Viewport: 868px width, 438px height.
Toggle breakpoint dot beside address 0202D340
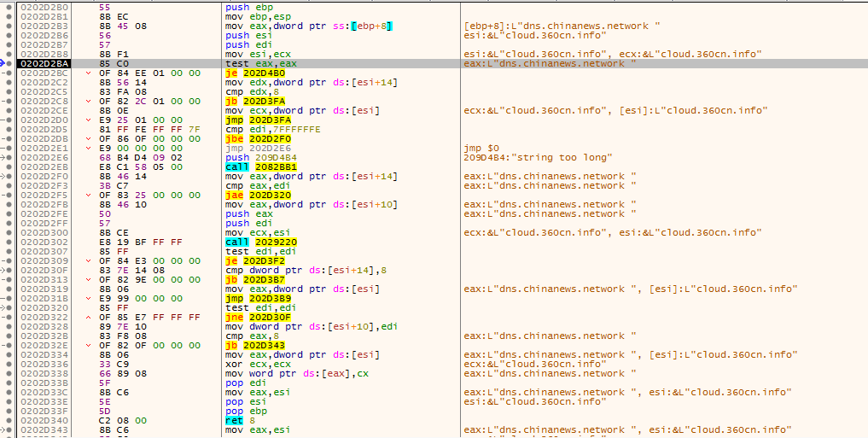click(9, 420)
